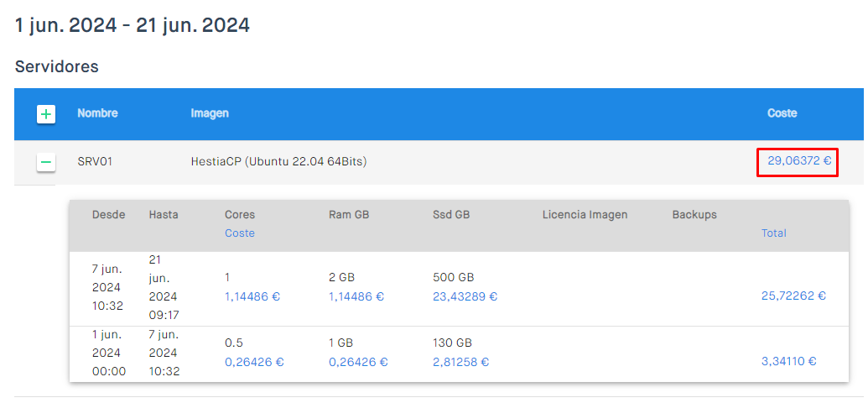Click SSD cost 2,81258 €
Screen dimensions: 868x403
[x=460, y=362]
